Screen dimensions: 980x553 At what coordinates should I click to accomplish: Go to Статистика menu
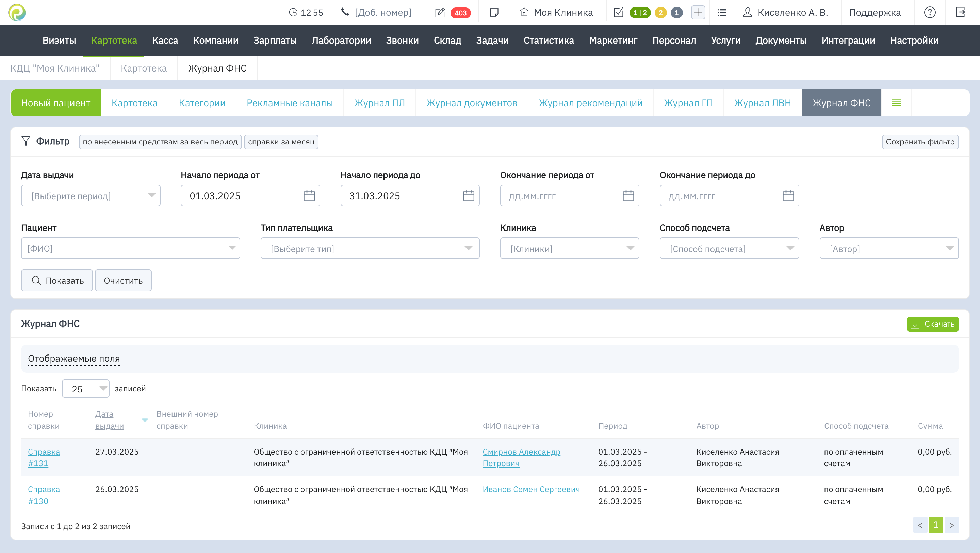tap(549, 40)
